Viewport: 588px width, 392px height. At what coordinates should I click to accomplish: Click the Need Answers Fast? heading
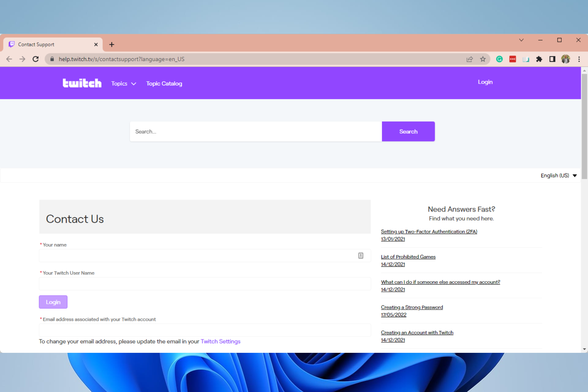[461, 209]
